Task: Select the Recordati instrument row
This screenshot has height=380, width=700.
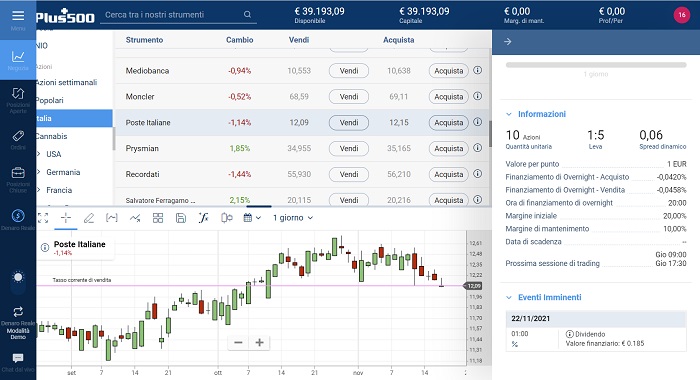Action: click(302, 174)
